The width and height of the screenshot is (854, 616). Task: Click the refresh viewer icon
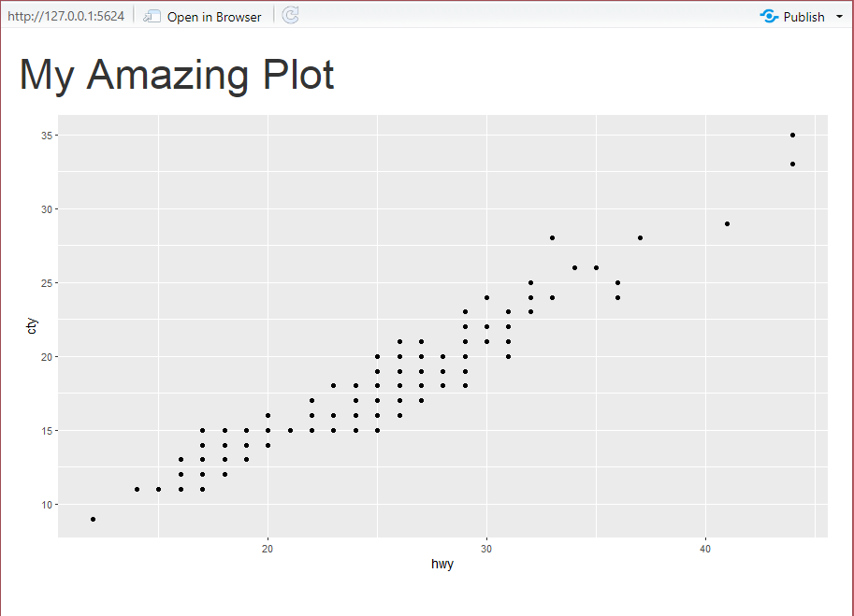[x=291, y=16]
